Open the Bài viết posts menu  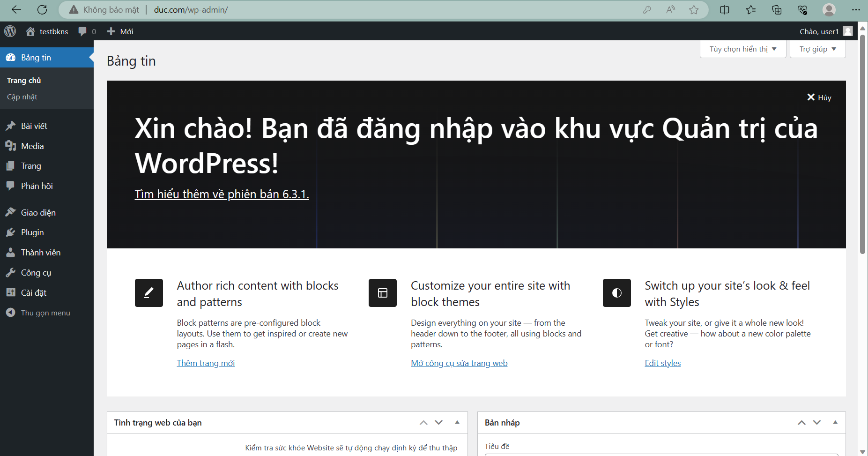coord(47,126)
